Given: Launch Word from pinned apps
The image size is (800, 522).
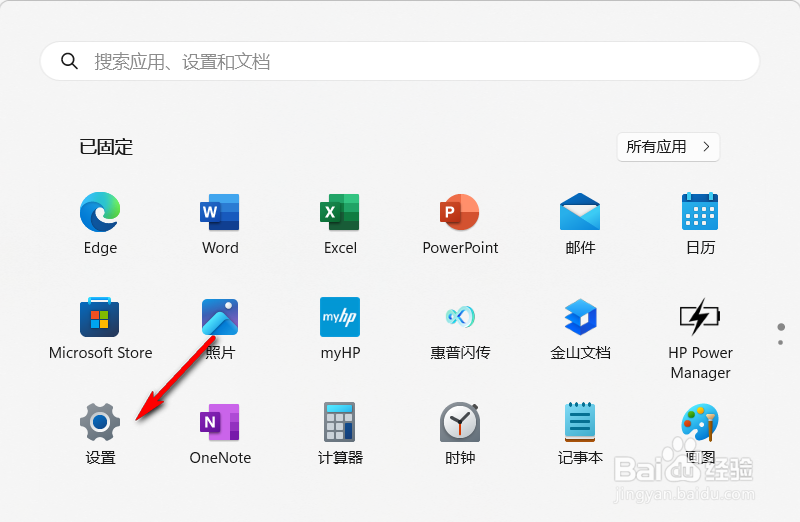Looking at the screenshot, I should point(220,223).
